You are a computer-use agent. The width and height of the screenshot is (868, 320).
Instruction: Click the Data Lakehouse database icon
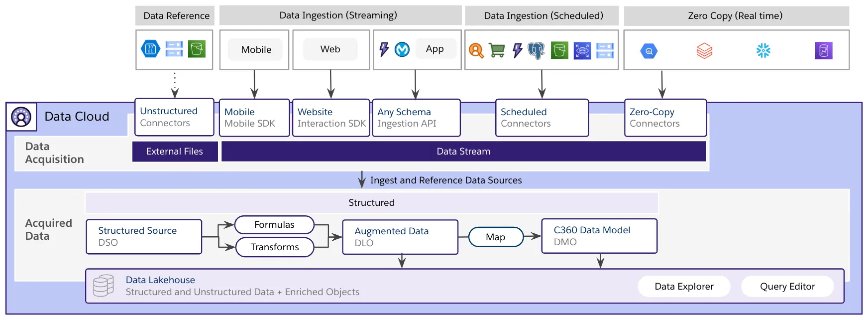[x=104, y=286]
